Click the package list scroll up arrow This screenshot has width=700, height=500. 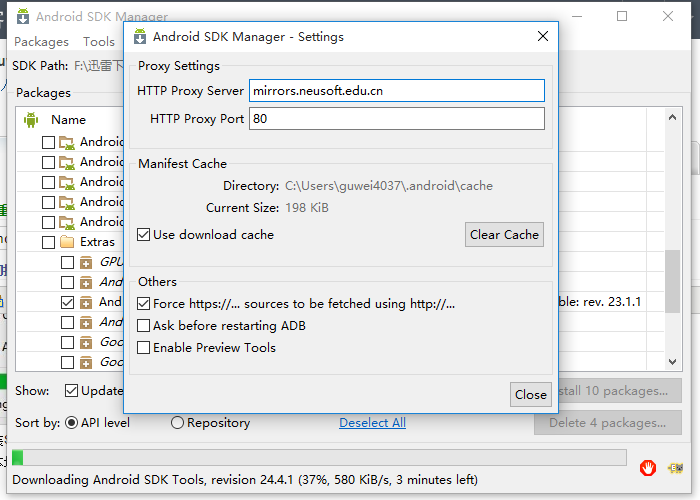pyautogui.click(x=672, y=117)
